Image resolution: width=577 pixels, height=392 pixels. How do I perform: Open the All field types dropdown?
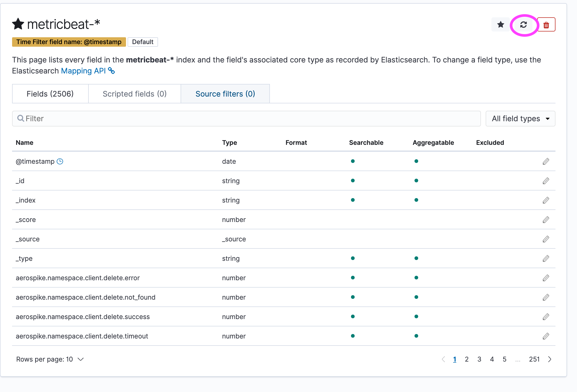(x=520, y=119)
